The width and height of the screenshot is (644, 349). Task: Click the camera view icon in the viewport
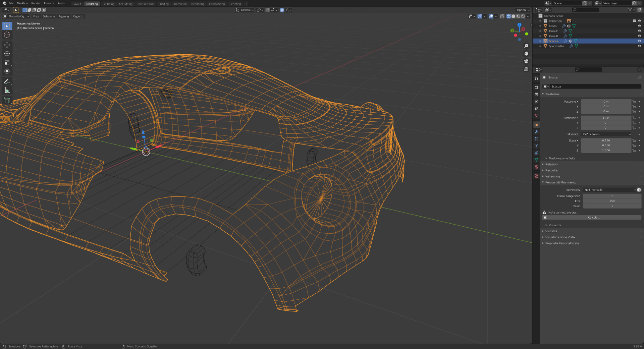coord(526,61)
